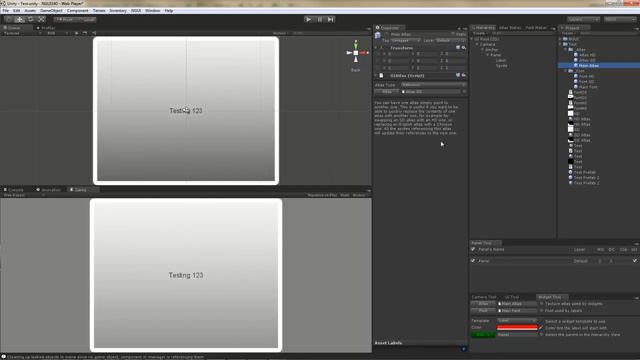Click the UIAtlas script file icon
The width and height of the screenshot is (640, 360).
click(381, 76)
